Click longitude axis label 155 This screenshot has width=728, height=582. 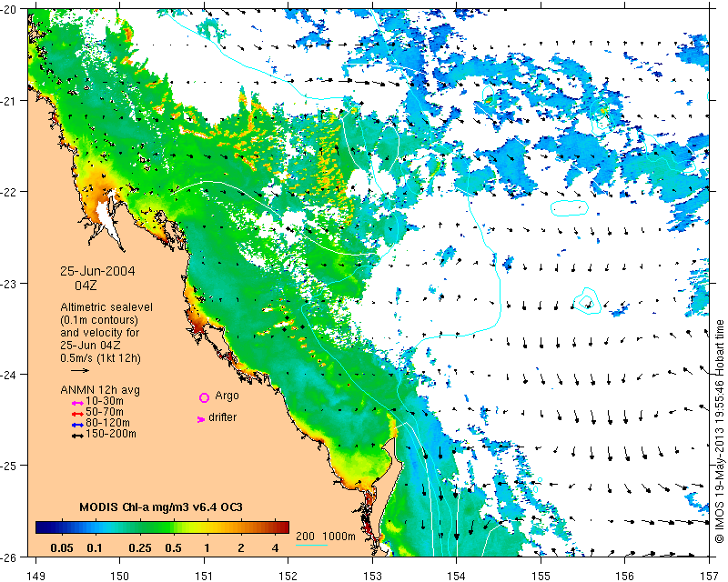(541, 576)
